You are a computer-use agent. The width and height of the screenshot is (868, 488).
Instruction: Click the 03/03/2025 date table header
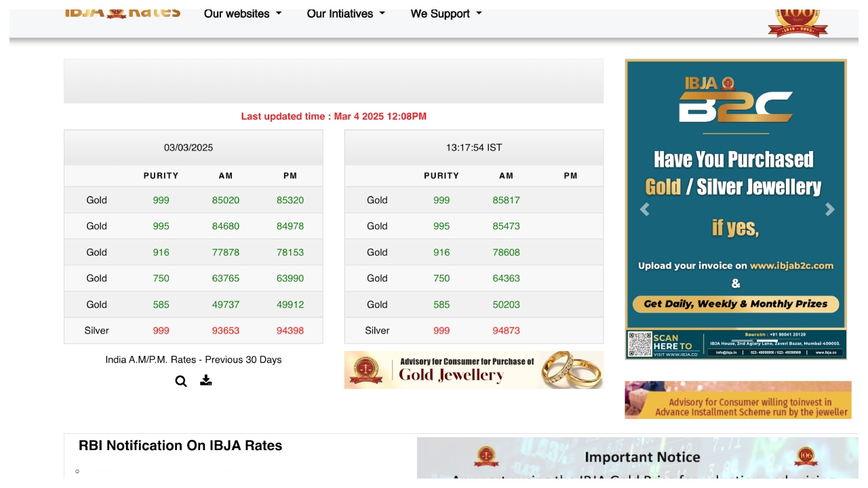(x=189, y=148)
